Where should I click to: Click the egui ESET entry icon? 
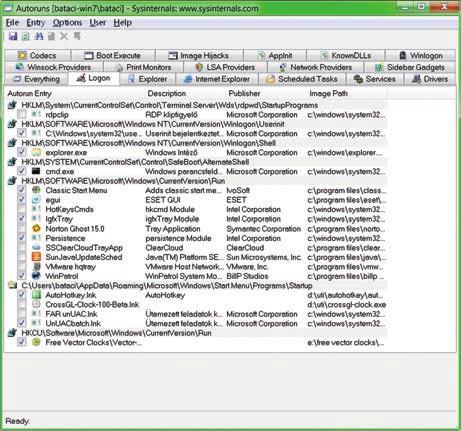click(36, 200)
